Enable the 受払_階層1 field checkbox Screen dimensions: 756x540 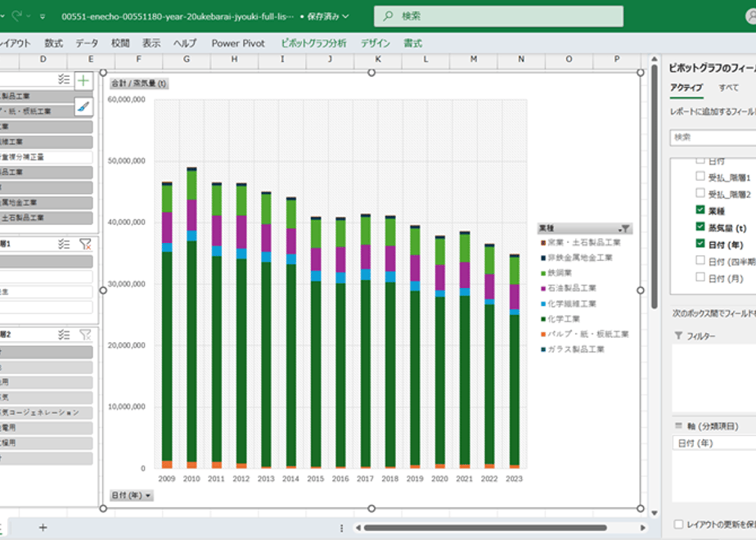[700, 177]
